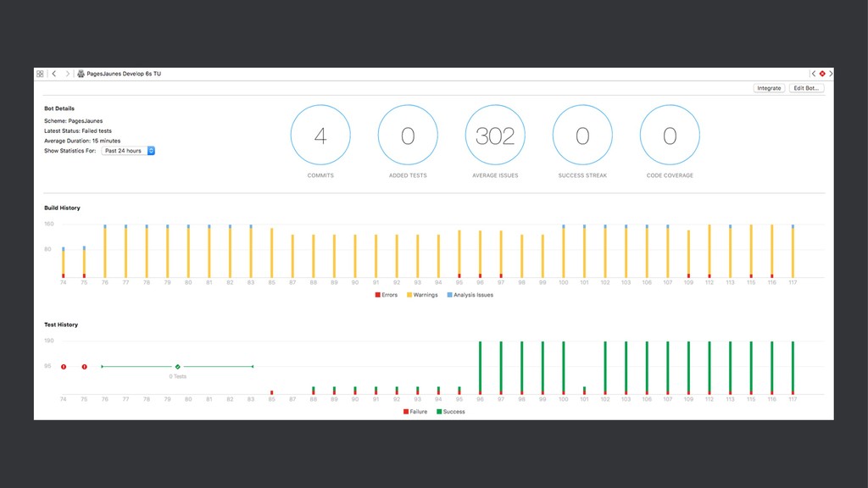Select test history bar for integration 117

point(793,368)
